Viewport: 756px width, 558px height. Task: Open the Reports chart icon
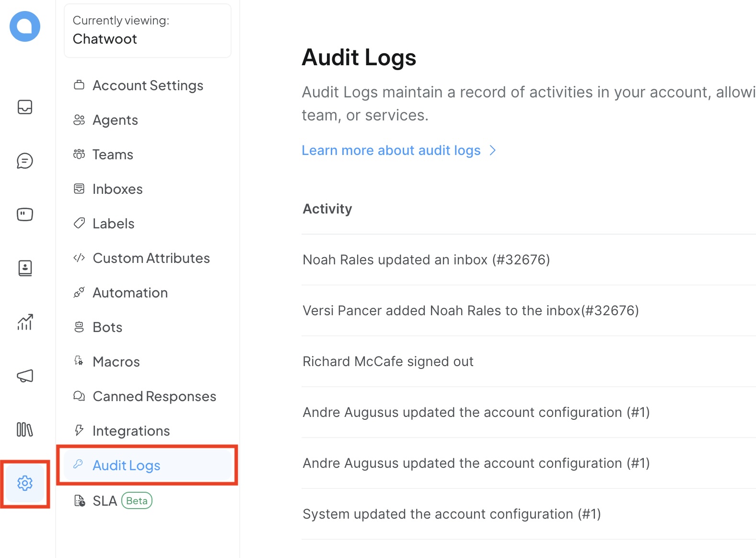point(25,322)
